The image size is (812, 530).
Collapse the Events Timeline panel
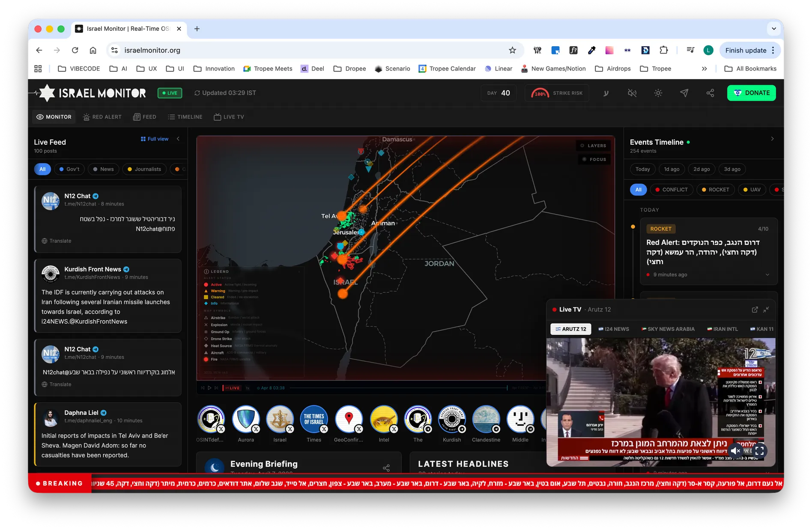772,139
